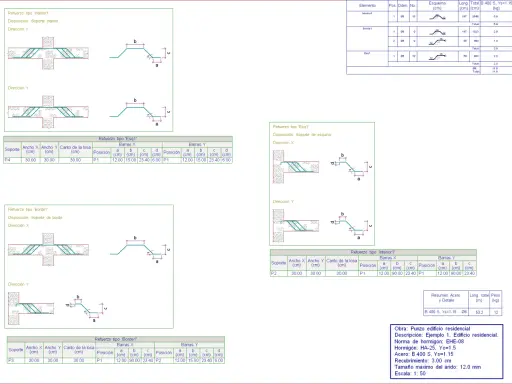Select 'Ancho X' header in the P2 table

coord(297,263)
